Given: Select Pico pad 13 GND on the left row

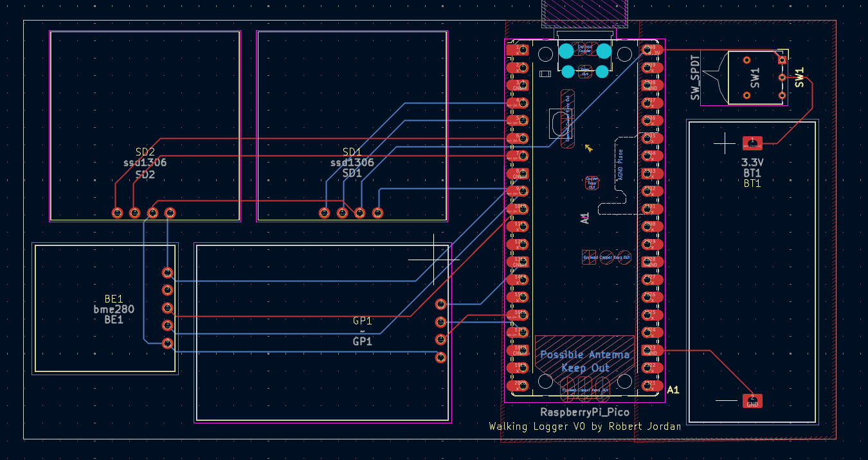Looking at the screenshot, I should click(x=518, y=261).
